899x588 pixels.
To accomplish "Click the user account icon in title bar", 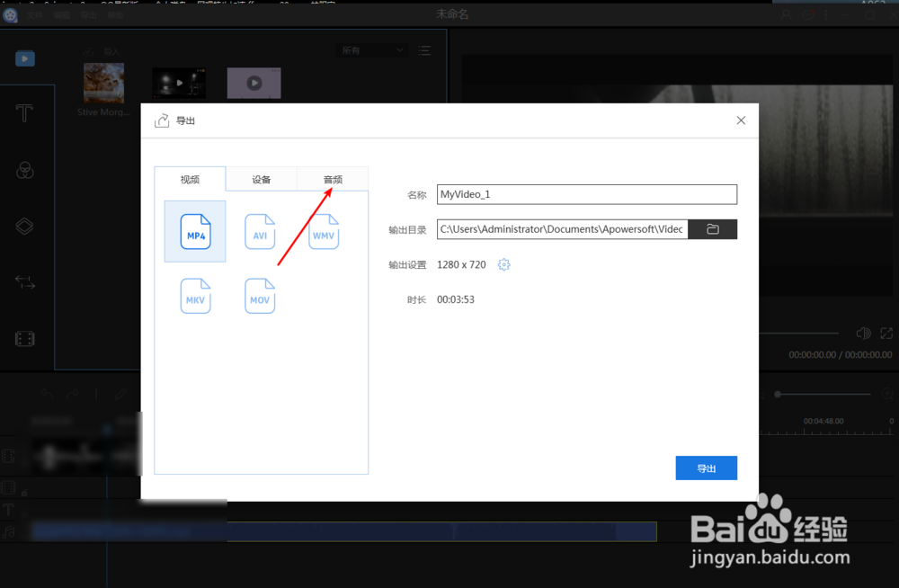I will (x=786, y=15).
